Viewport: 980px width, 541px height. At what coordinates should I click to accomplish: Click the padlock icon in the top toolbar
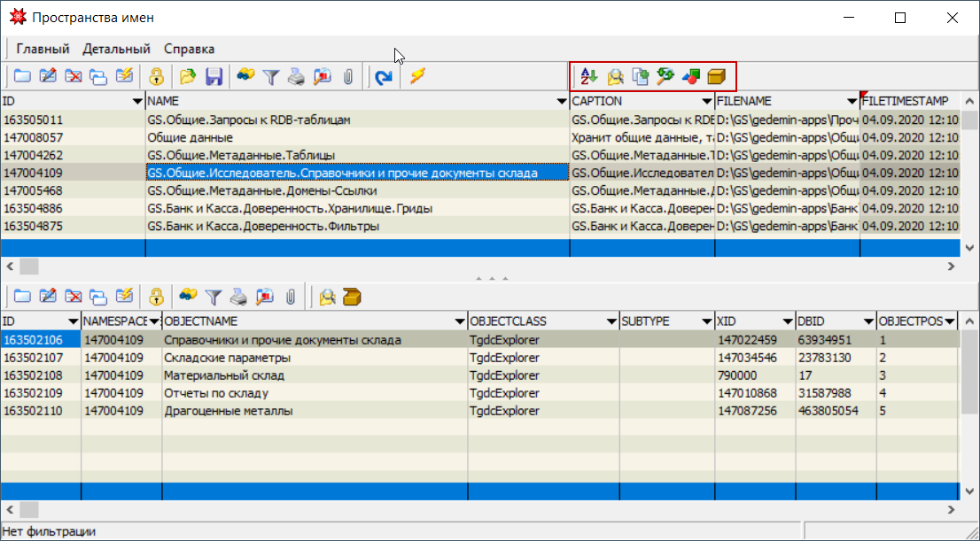(156, 77)
